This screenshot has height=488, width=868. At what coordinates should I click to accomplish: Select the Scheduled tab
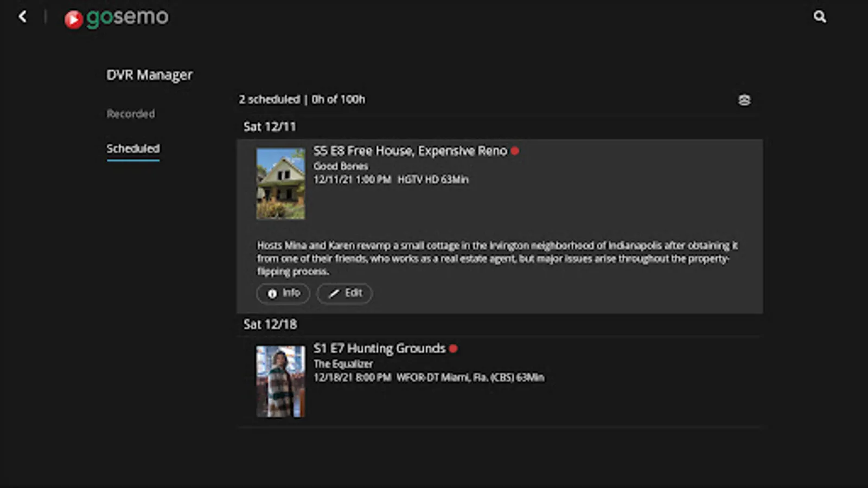point(133,149)
